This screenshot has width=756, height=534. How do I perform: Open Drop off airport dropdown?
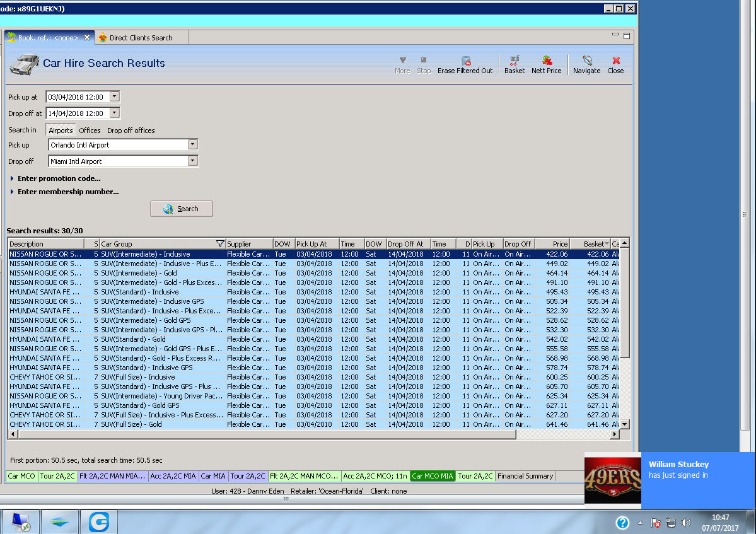click(x=192, y=161)
